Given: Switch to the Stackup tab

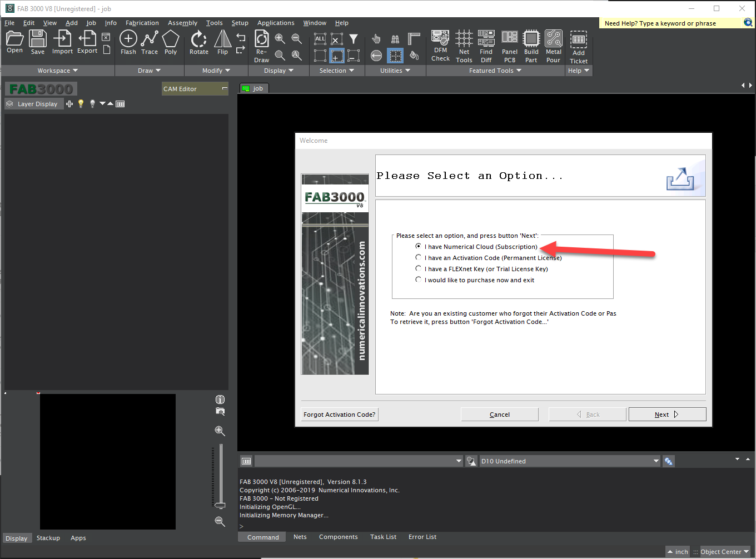Looking at the screenshot, I should (48, 538).
